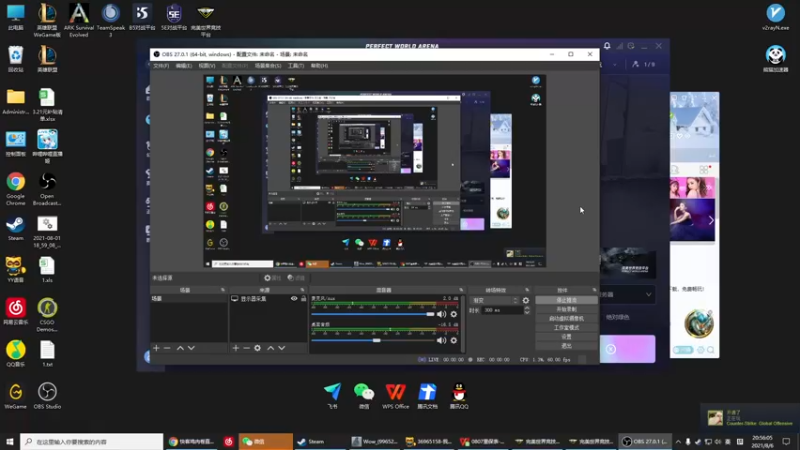This screenshot has width=800, height=450.
Task: Pop out the Sources dock panel
Action: click(x=303, y=290)
